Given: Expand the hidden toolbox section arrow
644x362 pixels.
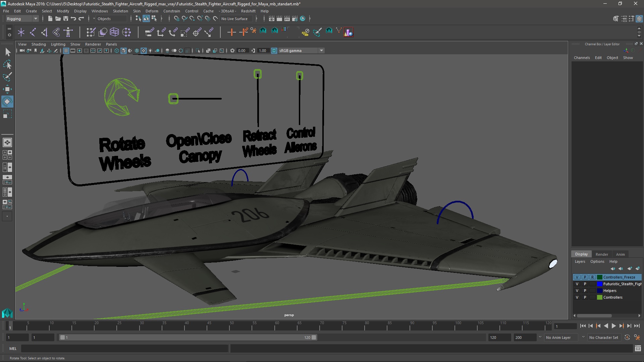Looking at the screenshot, I should tap(7, 216).
